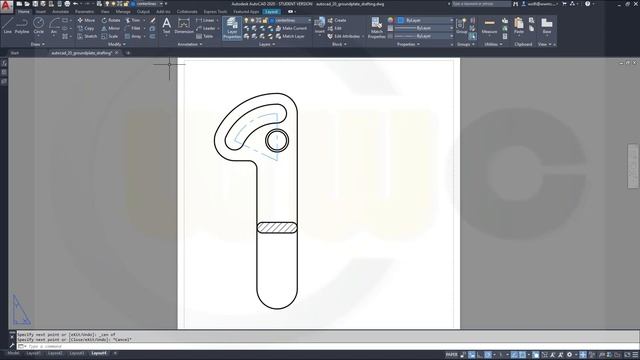
Task: Click the Copy tool
Action: click(86, 28)
